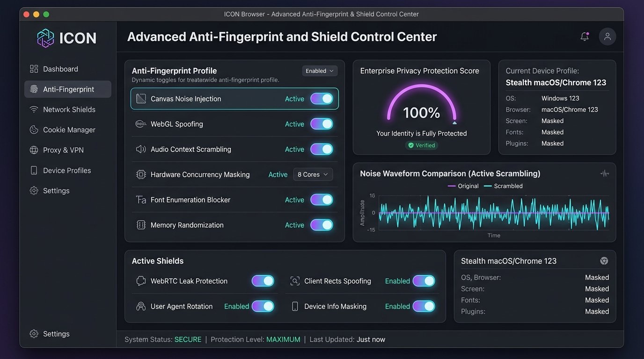Select Proxy & VPN in sidebar
The width and height of the screenshot is (644, 359).
coord(68,150)
